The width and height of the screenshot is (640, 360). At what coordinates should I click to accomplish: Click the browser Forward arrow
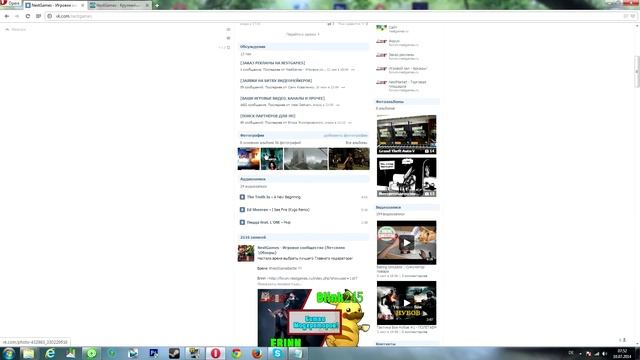[17, 16]
